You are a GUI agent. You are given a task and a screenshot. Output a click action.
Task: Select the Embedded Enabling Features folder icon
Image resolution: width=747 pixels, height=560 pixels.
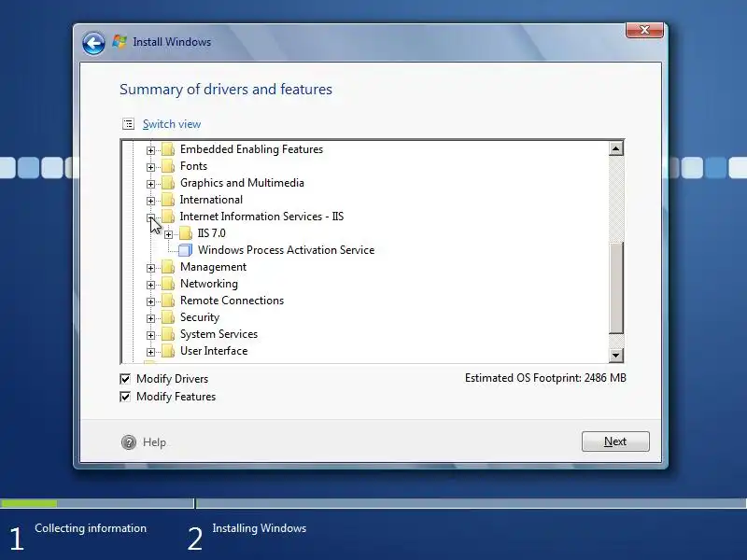pos(168,149)
